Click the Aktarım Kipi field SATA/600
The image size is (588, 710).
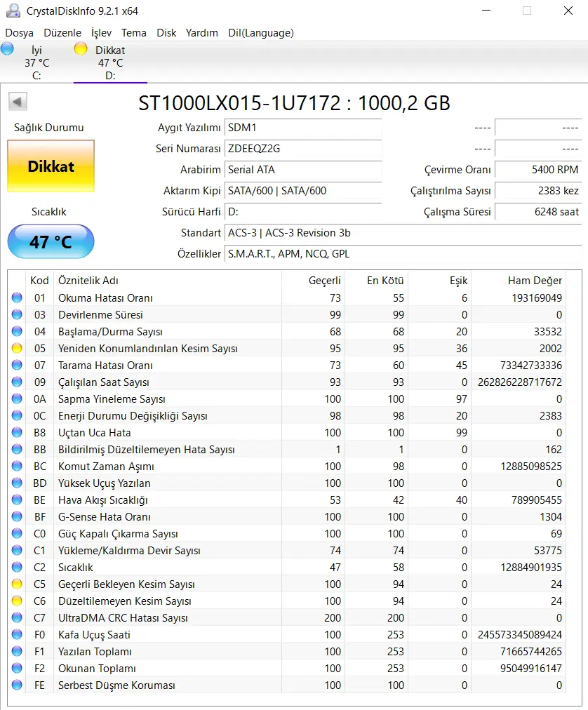(303, 191)
